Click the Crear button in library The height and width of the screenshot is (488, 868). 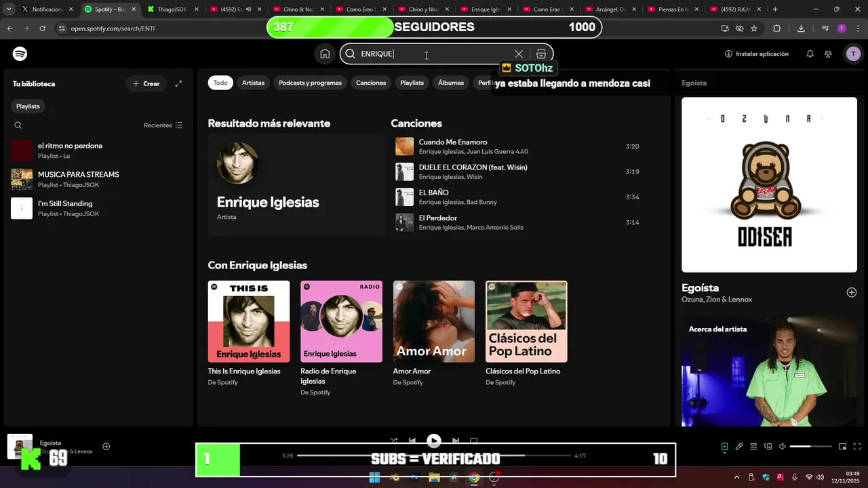tap(146, 83)
